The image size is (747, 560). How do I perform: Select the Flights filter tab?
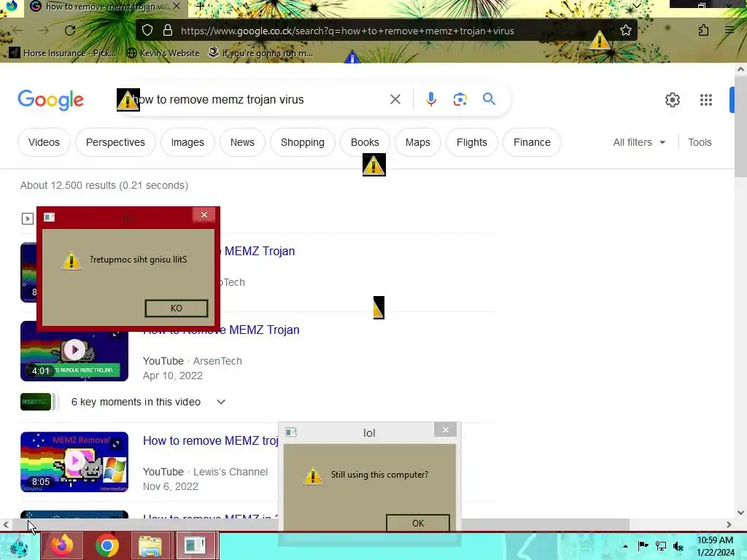coord(472,142)
